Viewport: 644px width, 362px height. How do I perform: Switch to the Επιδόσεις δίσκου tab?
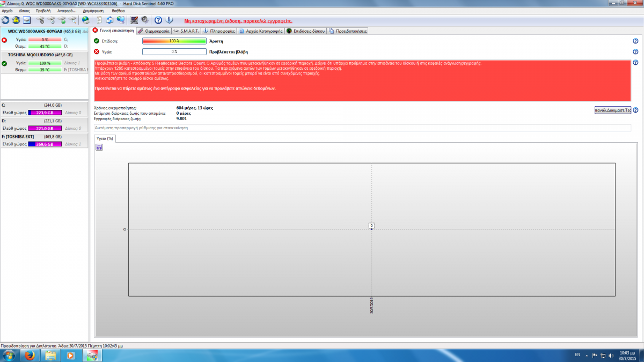point(306,31)
